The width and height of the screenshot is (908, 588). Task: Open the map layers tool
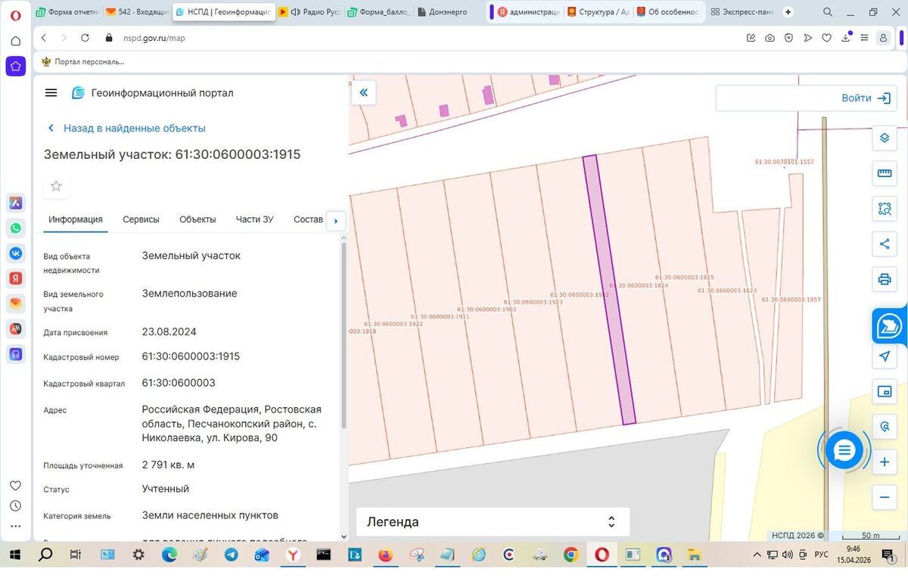click(884, 138)
